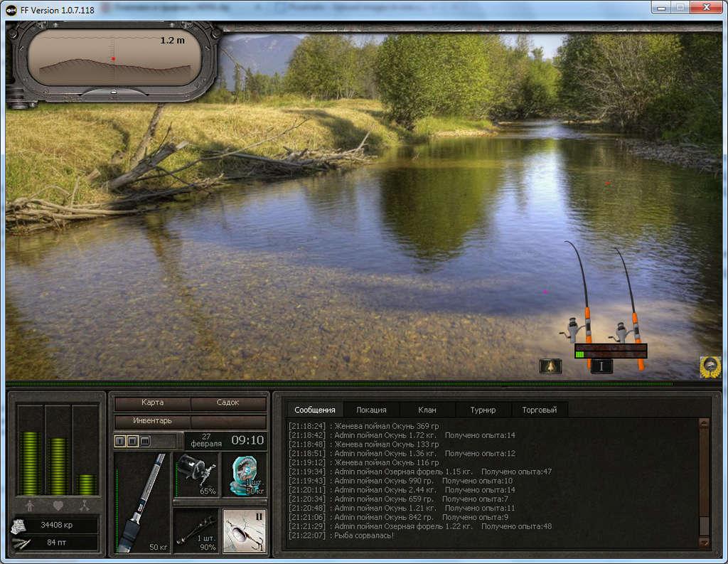Open the gold laurel emblem icon

(x=710, y=367)
